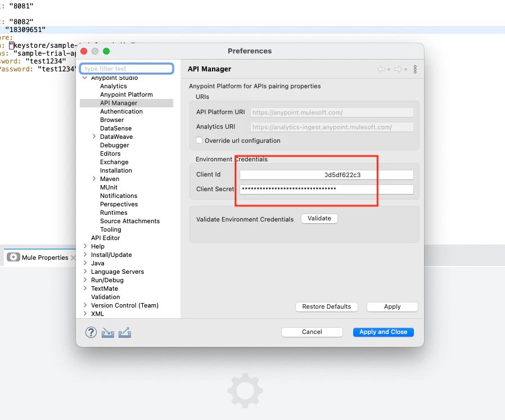Expand the Version Control (Team) node
Image resolution: width=505 pixels, height=420 pixels.
pos(85,305)
